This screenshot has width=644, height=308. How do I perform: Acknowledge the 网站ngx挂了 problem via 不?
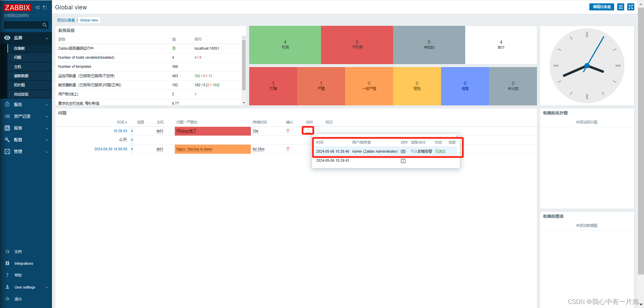[x=288, y=131]
